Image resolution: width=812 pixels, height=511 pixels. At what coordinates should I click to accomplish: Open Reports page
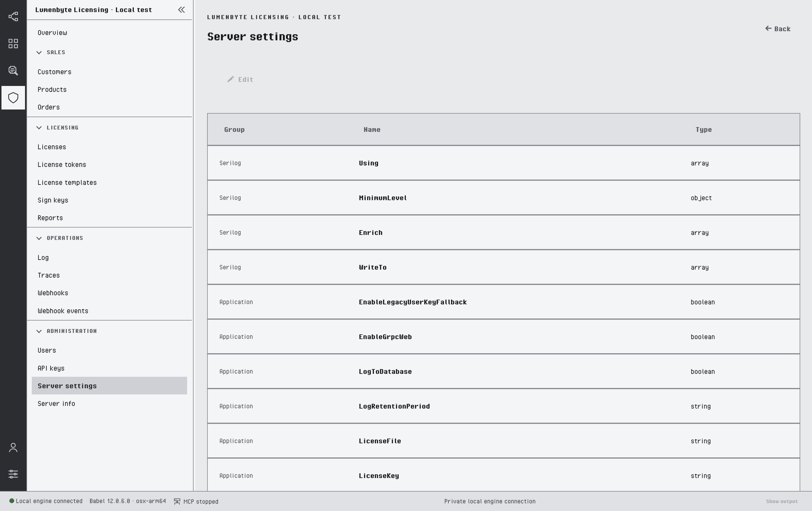pyautogui.click(x=50, y=218)
